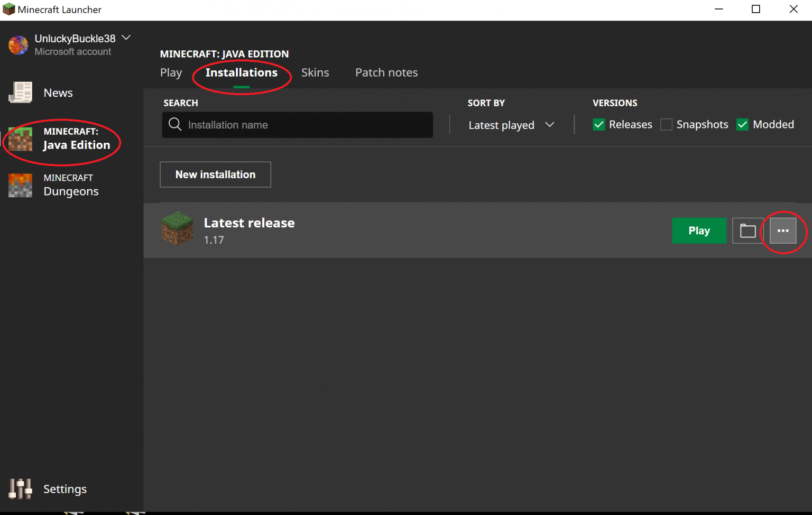812x515 pixels.
Task: Open the Skins tab
Action: tap(315, 72)
